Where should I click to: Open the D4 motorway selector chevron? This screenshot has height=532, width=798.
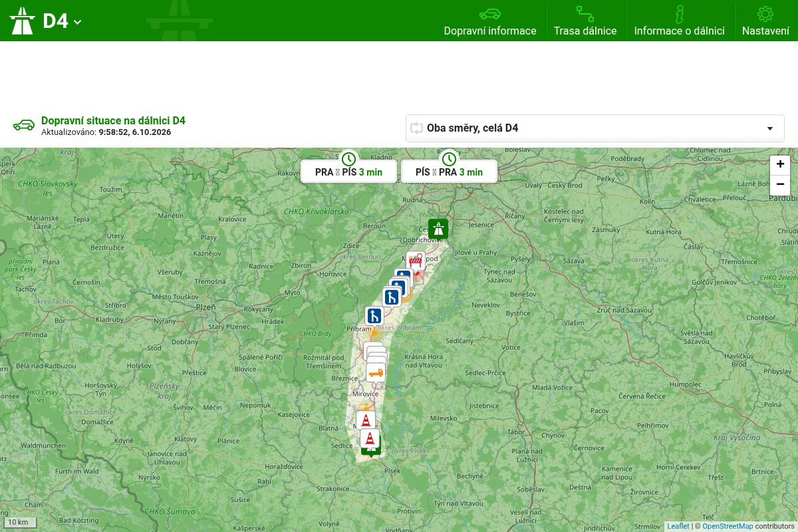click(x=78, y=22)
